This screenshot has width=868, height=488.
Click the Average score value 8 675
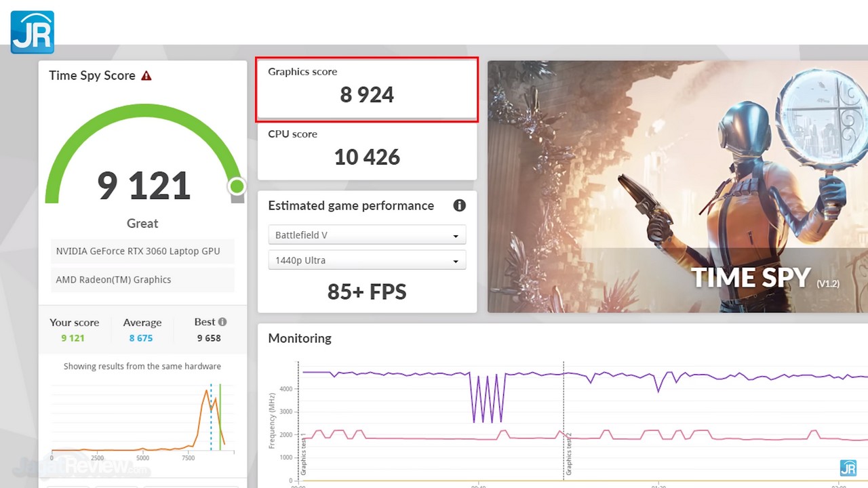[x=141, y=338]
